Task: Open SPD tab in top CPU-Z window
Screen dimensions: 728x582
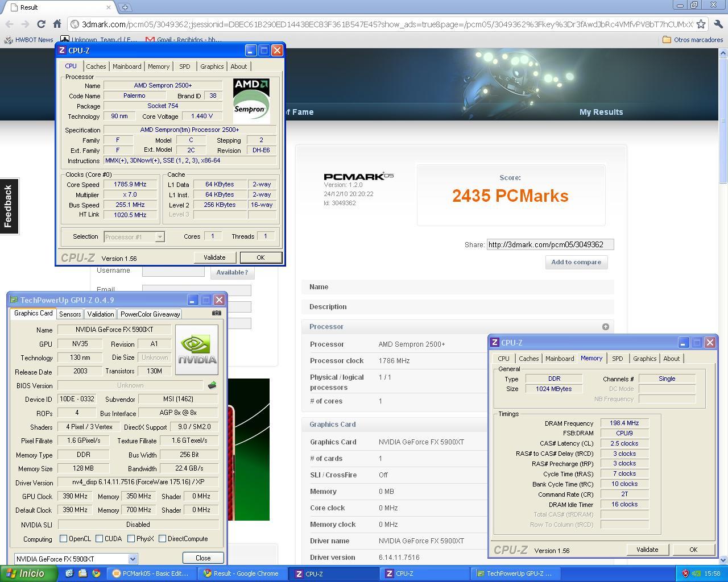Action: (185, 66)
